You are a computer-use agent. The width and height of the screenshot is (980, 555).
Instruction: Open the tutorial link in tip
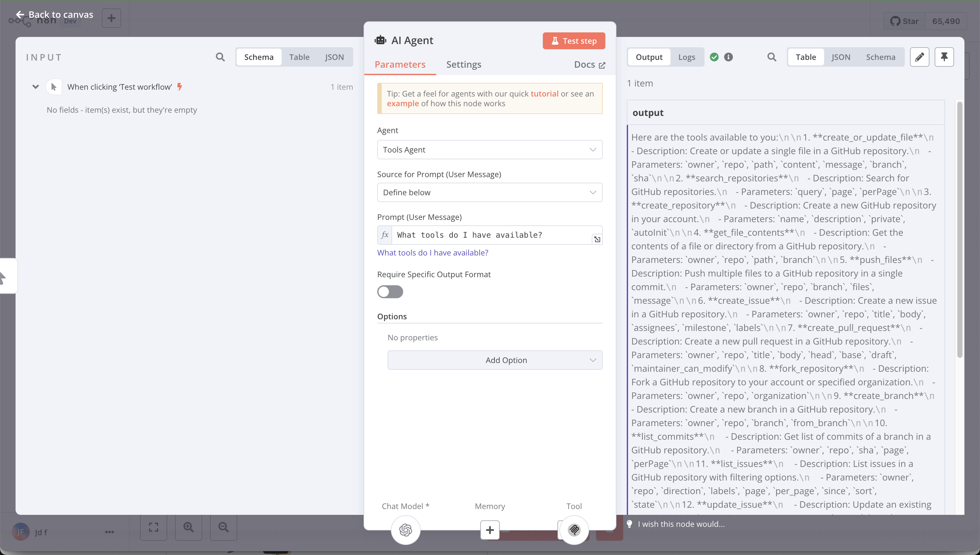(544, 94)
